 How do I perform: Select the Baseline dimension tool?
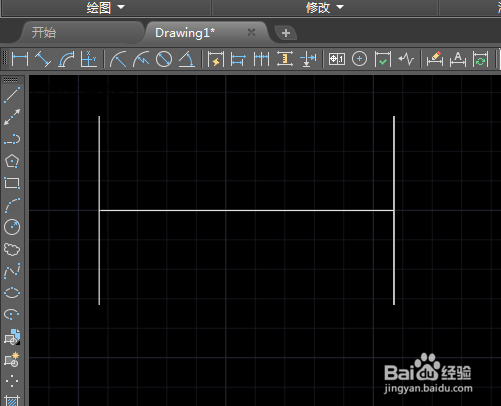tap(238, 59)
